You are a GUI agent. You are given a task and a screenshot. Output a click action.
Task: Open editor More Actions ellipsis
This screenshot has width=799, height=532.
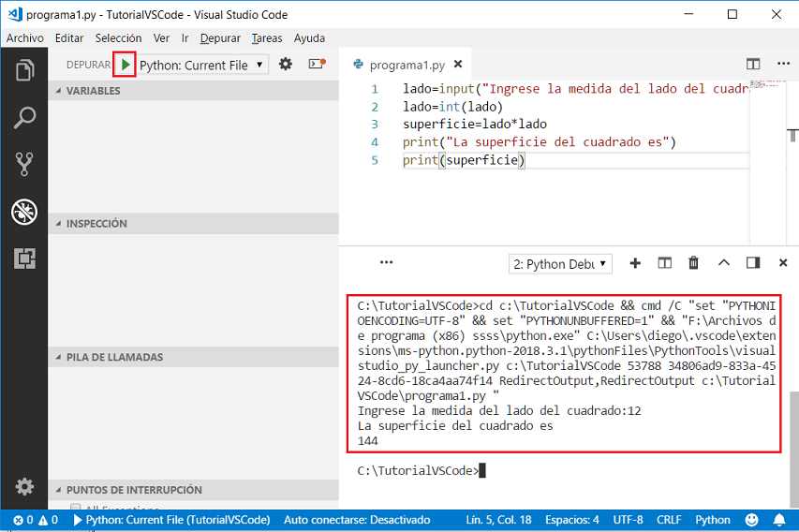pos(783,64)
